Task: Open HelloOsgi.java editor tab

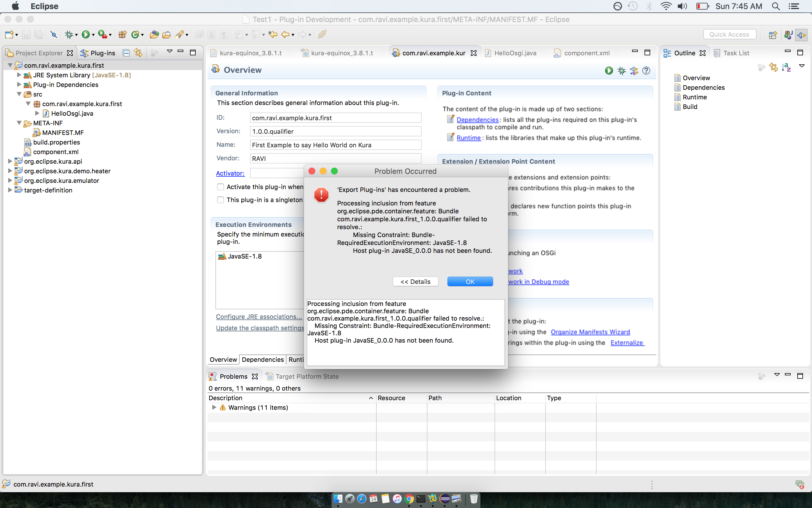Action: (511, 53)
